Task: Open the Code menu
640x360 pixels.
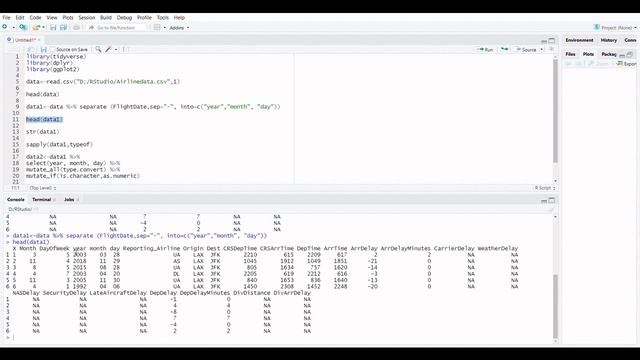Action: (36, 18)
